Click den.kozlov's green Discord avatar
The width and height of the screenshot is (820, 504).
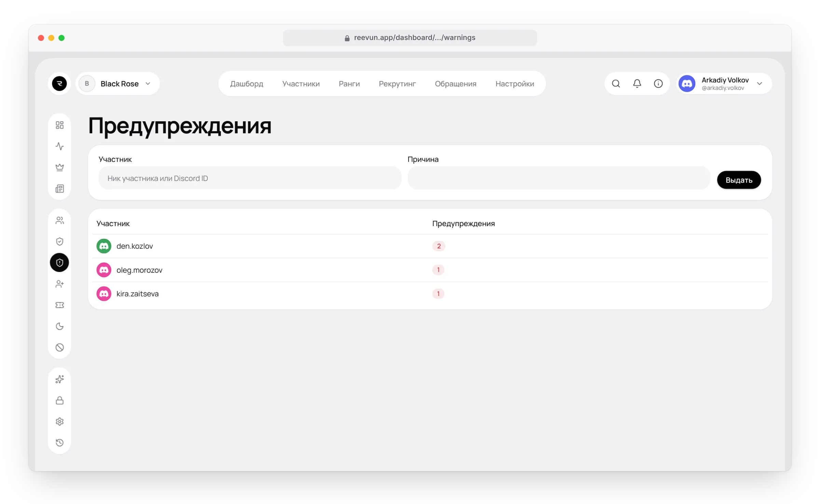(104, 246)
